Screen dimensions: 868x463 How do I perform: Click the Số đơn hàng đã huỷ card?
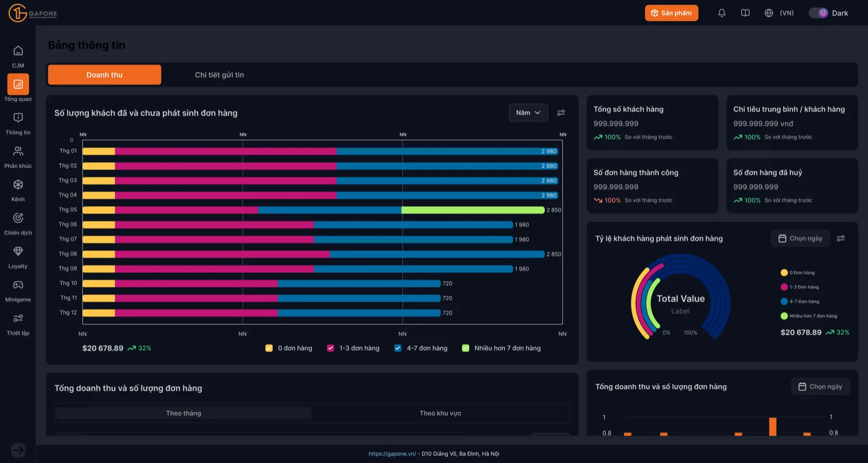coord(792,186)
